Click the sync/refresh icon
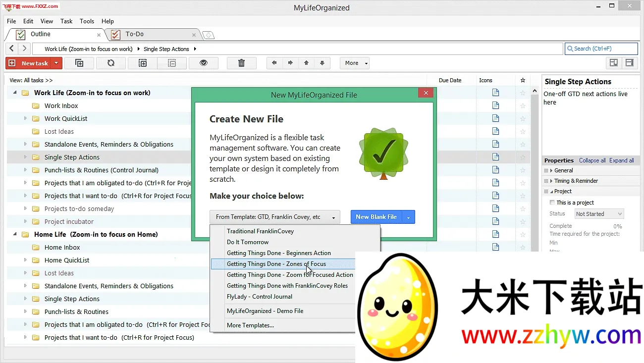The image size is (644, 363). click(x=110, y=63)
